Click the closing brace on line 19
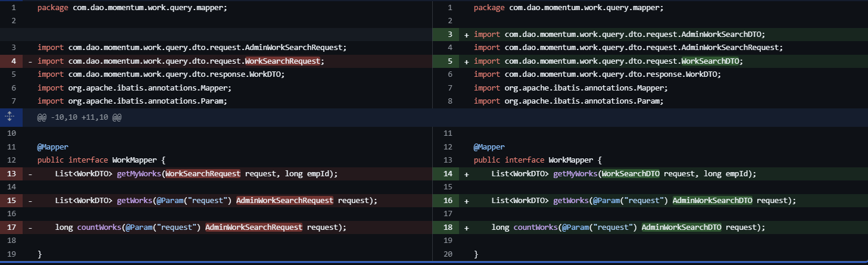Image resolution: width=868 pixels, height=265 pixels. click(x=39, y=254)
